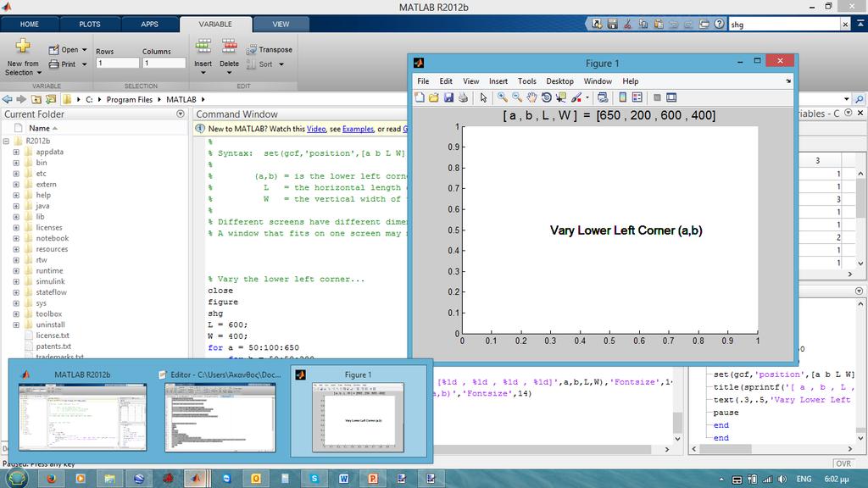Clear the search field with X button
Viewport: 868px width, 488px height.
[x=845, y=25]
